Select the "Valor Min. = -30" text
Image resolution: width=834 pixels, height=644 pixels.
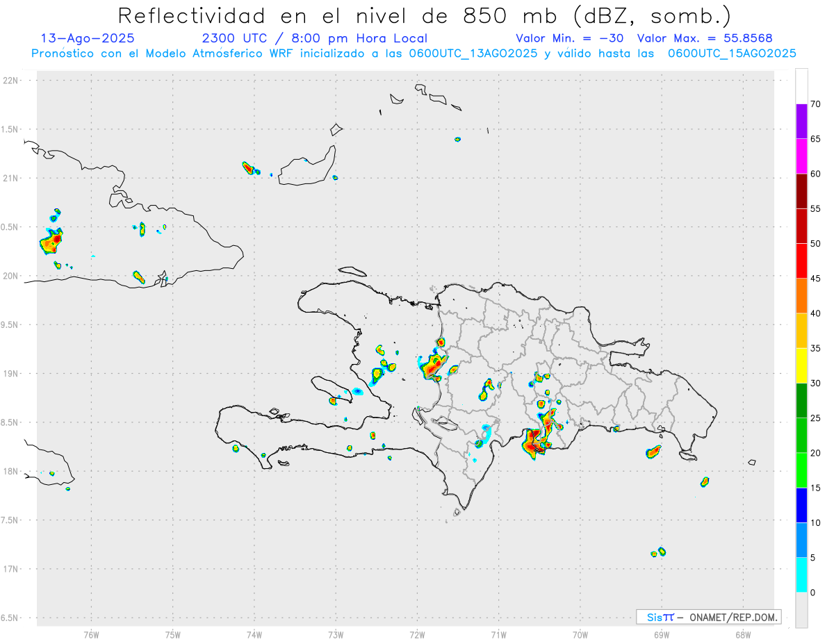pos(570,38)
